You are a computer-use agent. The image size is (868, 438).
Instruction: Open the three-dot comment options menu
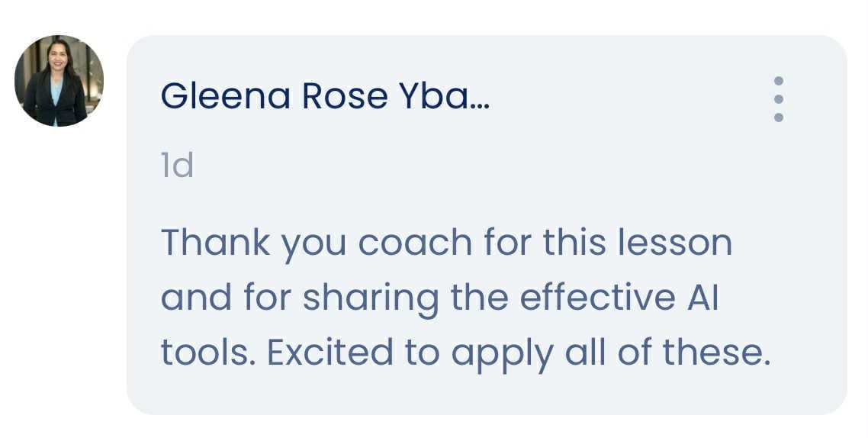coord(778,99)
